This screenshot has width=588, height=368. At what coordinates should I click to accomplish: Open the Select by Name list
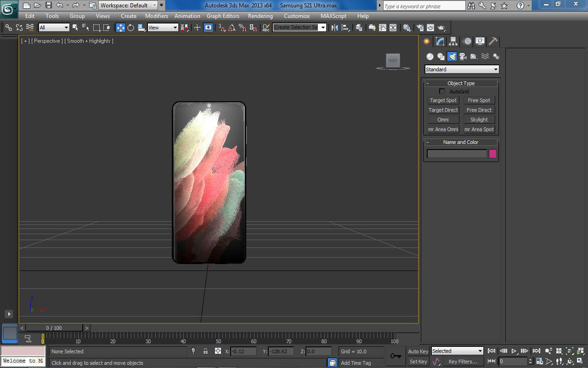[86, 28]
